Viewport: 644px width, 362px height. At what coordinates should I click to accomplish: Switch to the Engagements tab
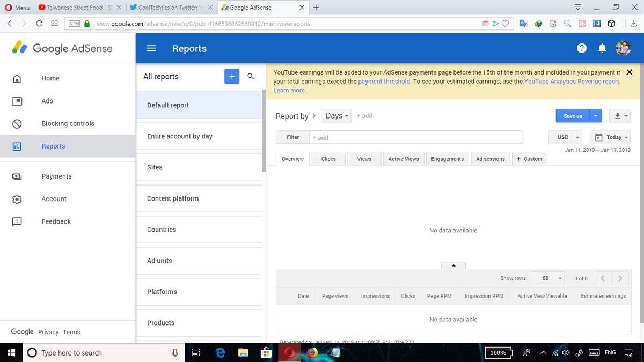[x=448, y=159]
